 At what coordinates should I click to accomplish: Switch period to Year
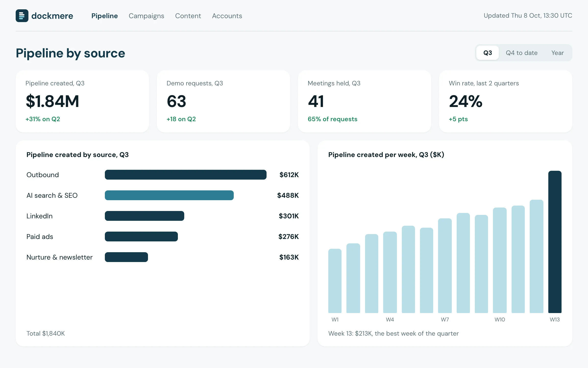click(557, 53)
